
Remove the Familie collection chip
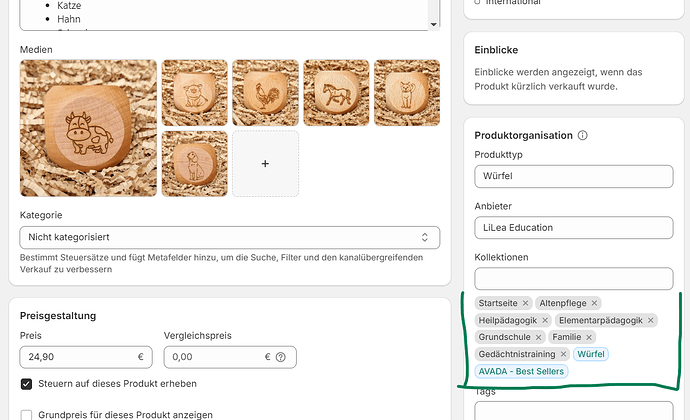(589, 337)
